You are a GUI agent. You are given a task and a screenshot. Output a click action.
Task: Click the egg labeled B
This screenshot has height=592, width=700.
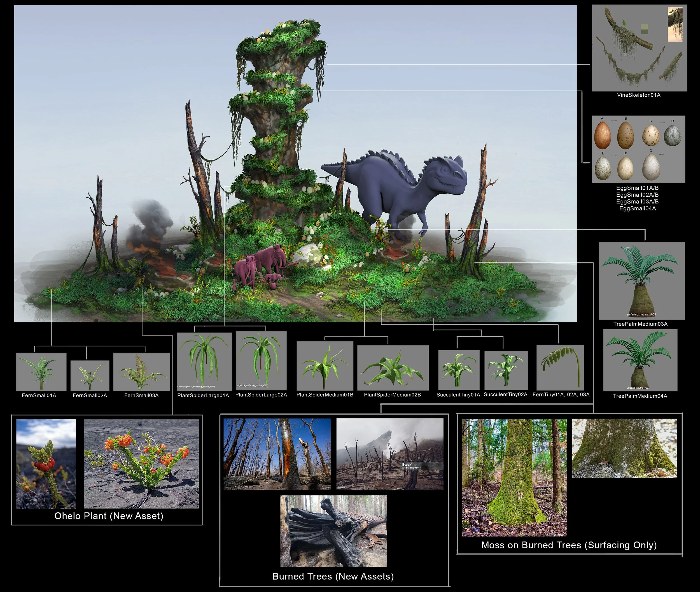point(626,135)
